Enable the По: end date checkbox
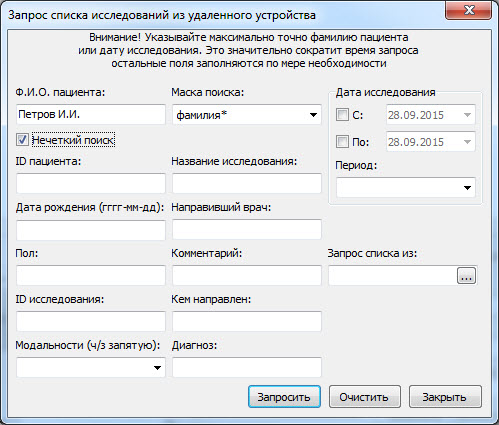499x425 pixels. [x=342, y=142]
